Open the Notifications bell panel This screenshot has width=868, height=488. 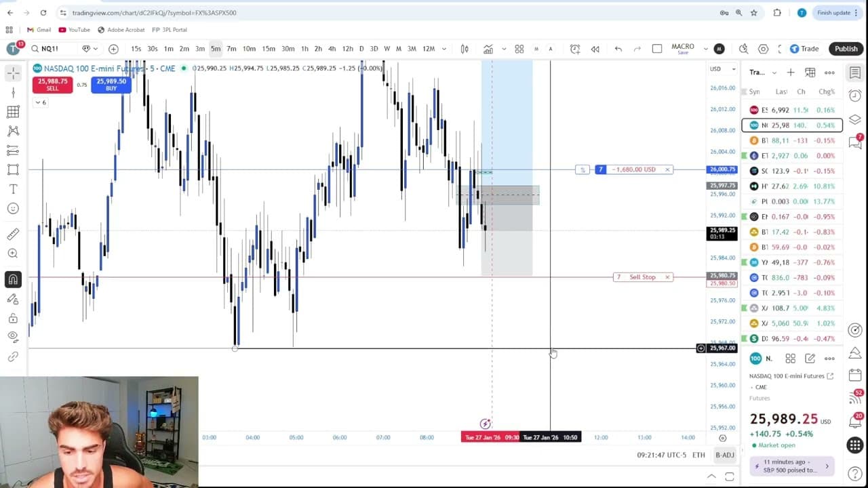click(x=855, y=420)
